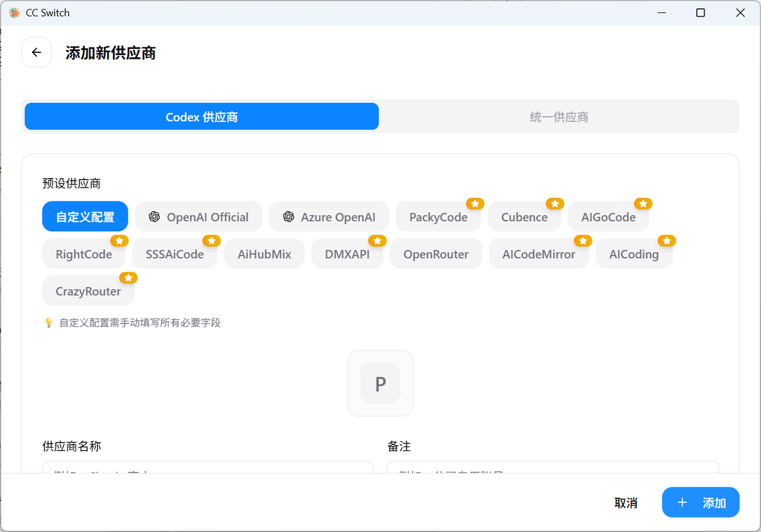Choose the Cubence preset
Screen dimensions: 761x532
tap(524, 216)
